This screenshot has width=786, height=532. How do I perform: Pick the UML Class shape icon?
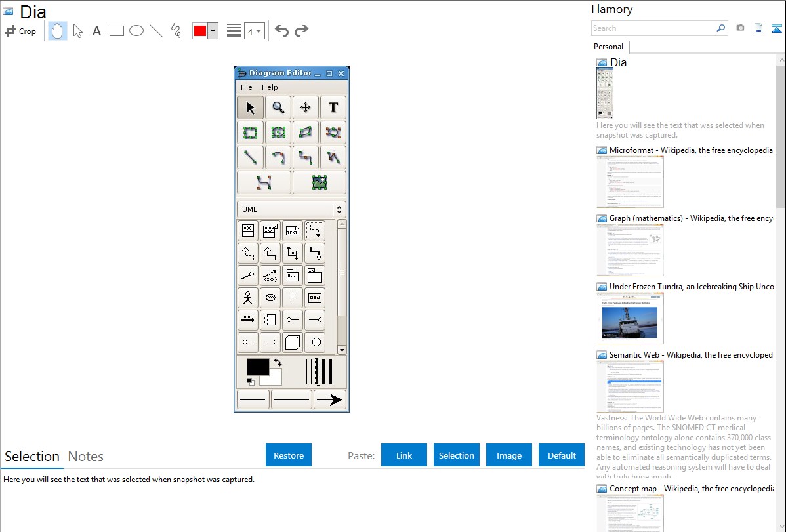click(247, 231)
